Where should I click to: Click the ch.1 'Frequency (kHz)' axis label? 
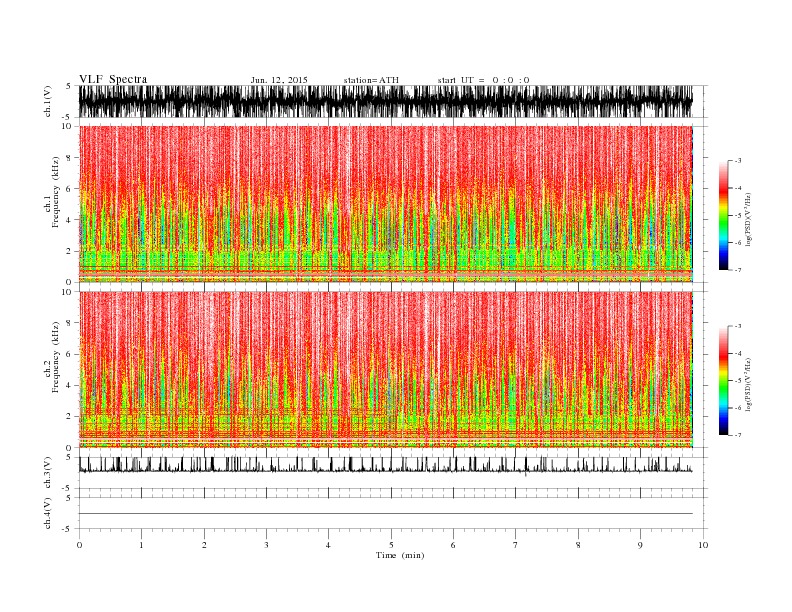coord(55,192)
